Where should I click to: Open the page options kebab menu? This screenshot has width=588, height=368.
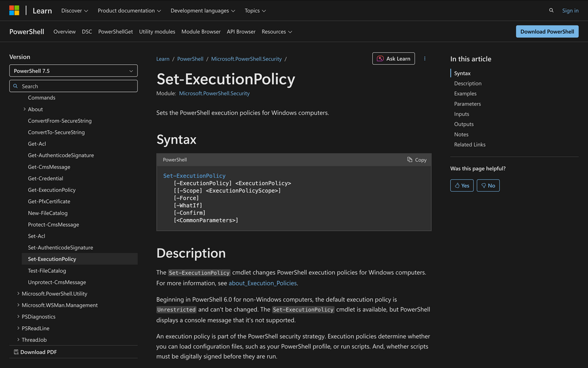pyautogui.click(x=425, y=59)
